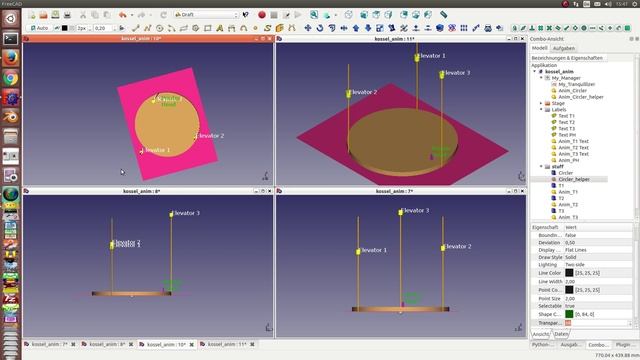Switch to the Aufgaben tab
Image resolution: width=640 pixels, height=360 pixels.
pyautogui.click(x=564, y=48)
